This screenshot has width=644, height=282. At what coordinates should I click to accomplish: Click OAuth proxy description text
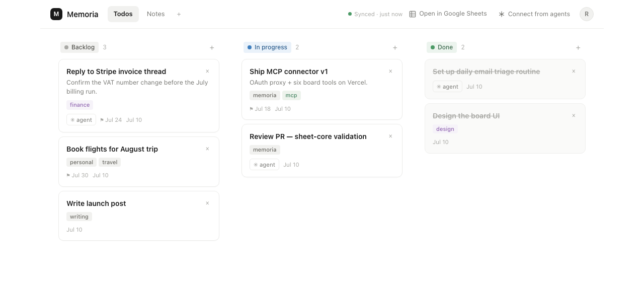(x=308, y=83)
